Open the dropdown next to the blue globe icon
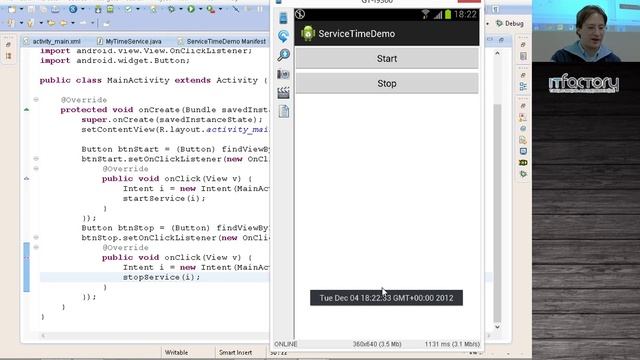 [x=83, y=9]
